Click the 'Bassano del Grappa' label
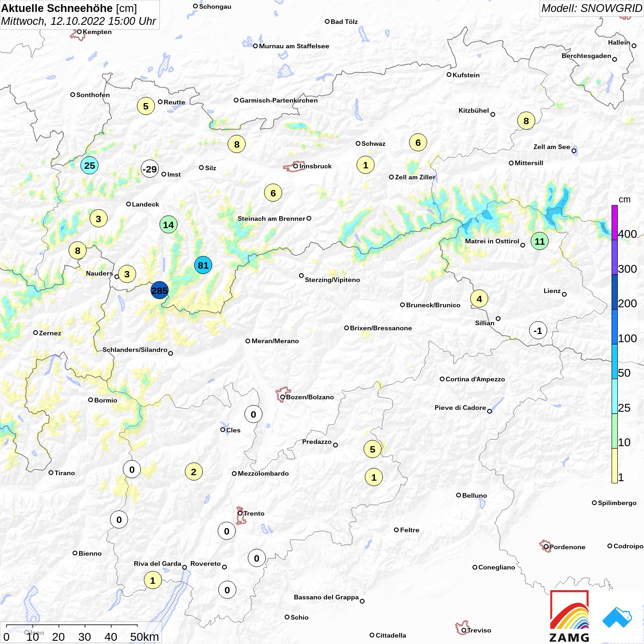The height and width of the screenshot is (644, 644). coord(326,597)
